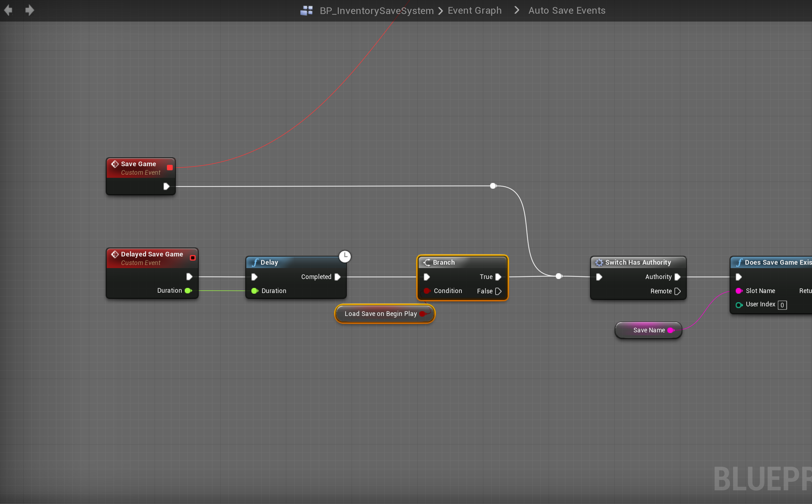This screenshot has width=812, height=504.
Task: Select the Save Name variable node
Action: 649,330
